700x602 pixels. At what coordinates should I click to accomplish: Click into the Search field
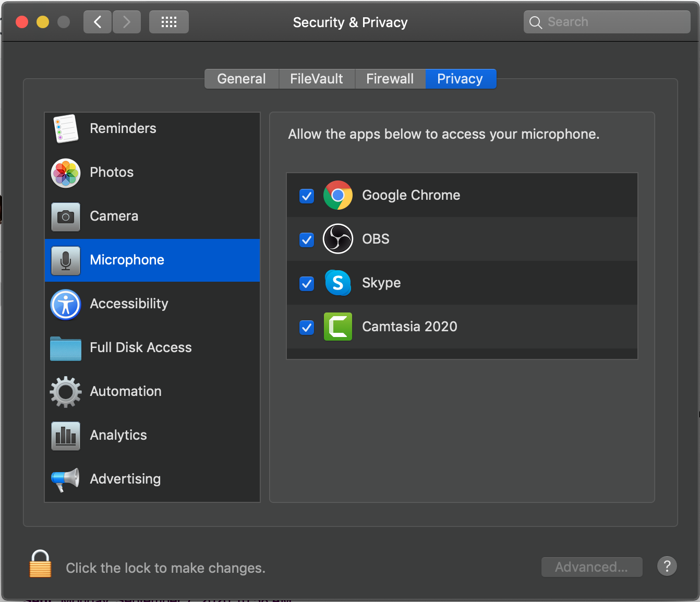point(607,22)
